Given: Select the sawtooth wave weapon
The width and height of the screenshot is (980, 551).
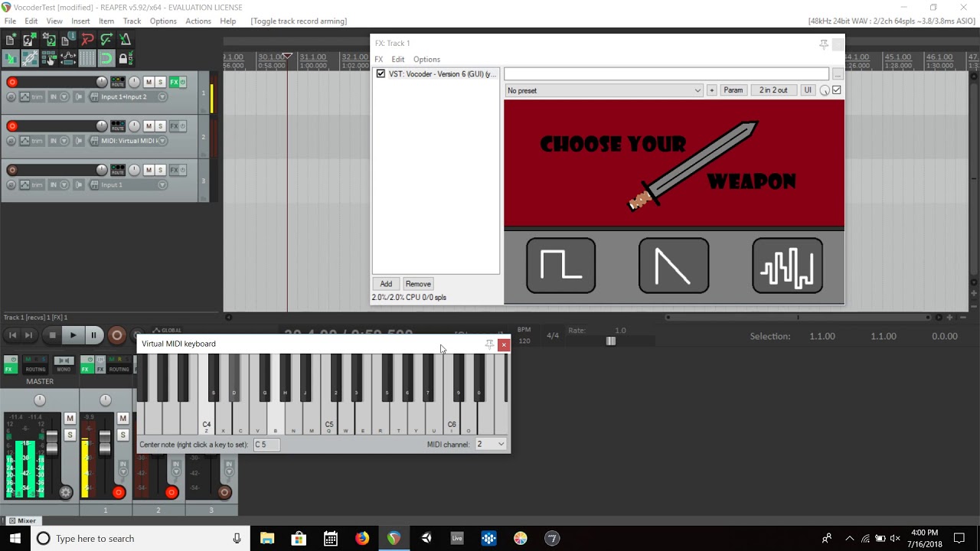Looking at the screenshot, I should [674, 266].
